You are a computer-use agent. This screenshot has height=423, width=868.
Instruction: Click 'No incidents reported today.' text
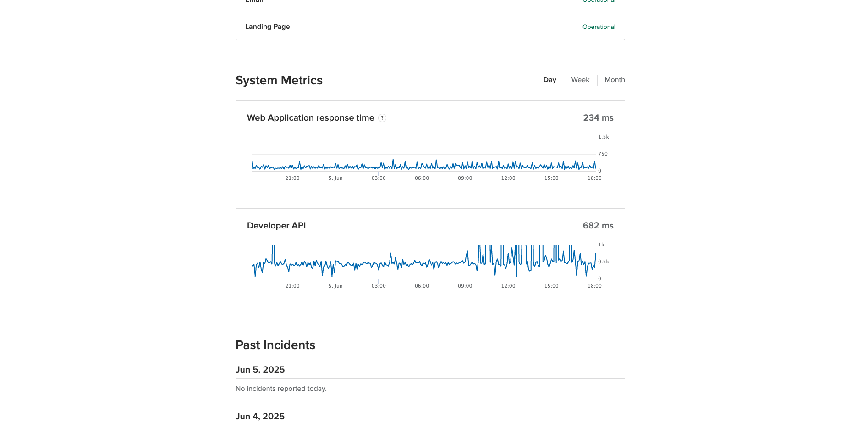point(281,389)
